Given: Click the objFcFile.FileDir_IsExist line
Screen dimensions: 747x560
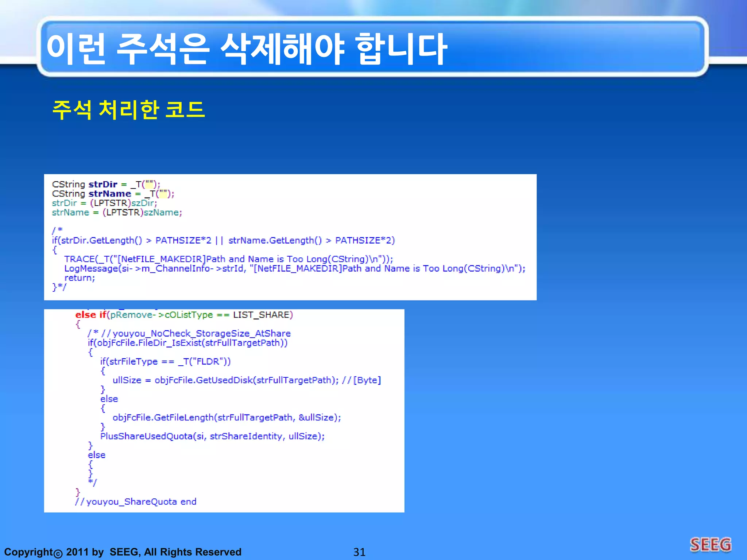Looking at the screenshot, I should 187,343.
